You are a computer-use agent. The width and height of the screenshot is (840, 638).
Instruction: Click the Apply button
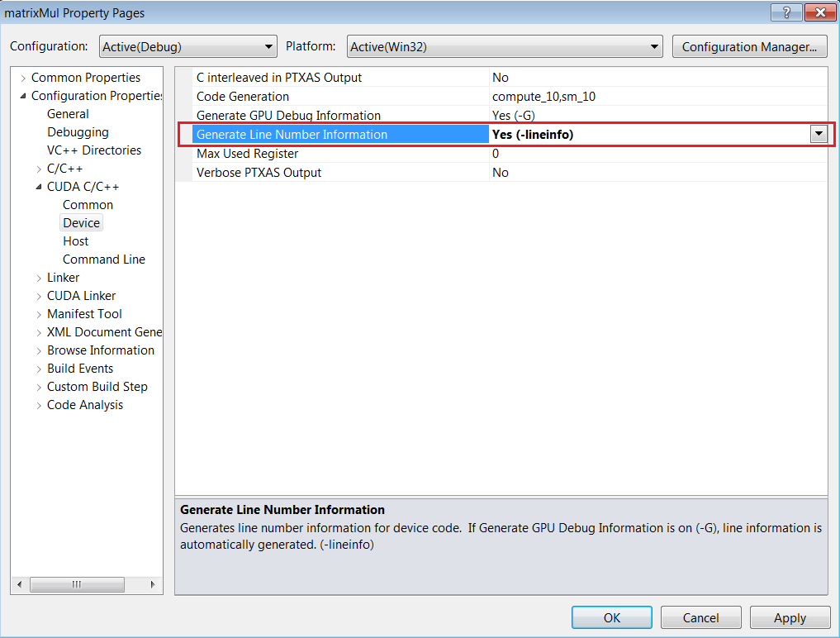(x=789, y=617)
